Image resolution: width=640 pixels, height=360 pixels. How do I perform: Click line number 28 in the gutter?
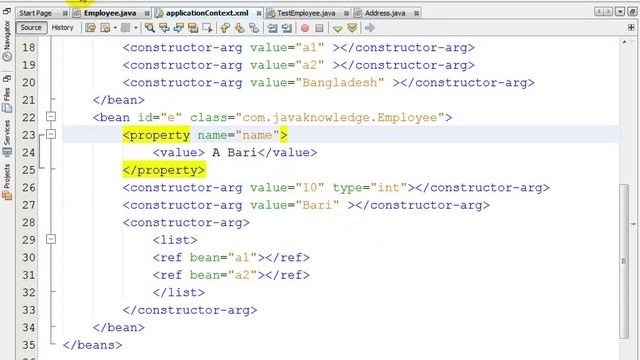click(29, 222)
